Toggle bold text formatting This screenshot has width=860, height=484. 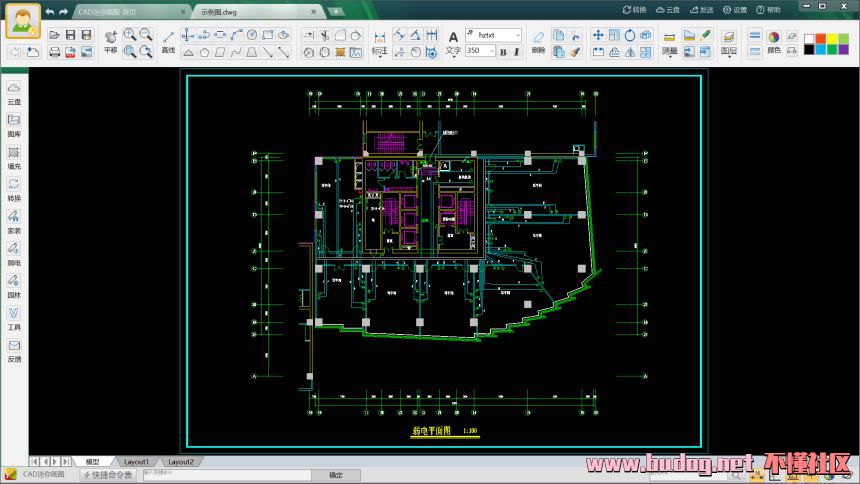pos(503,51)
